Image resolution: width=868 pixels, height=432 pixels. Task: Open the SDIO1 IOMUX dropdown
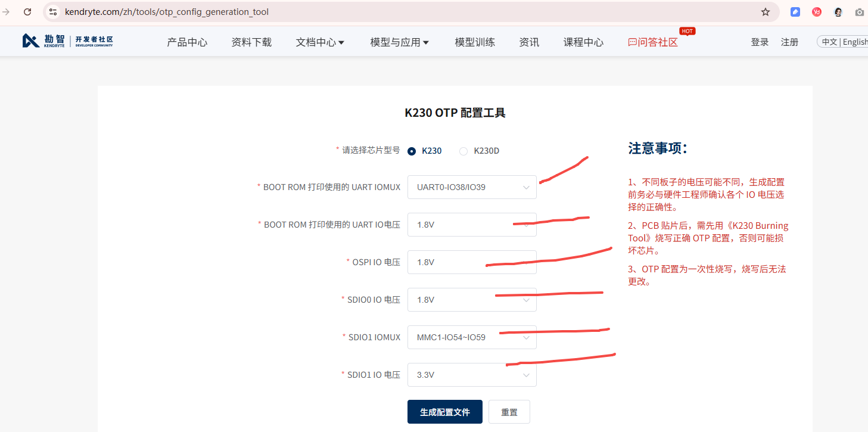(472, 337)
